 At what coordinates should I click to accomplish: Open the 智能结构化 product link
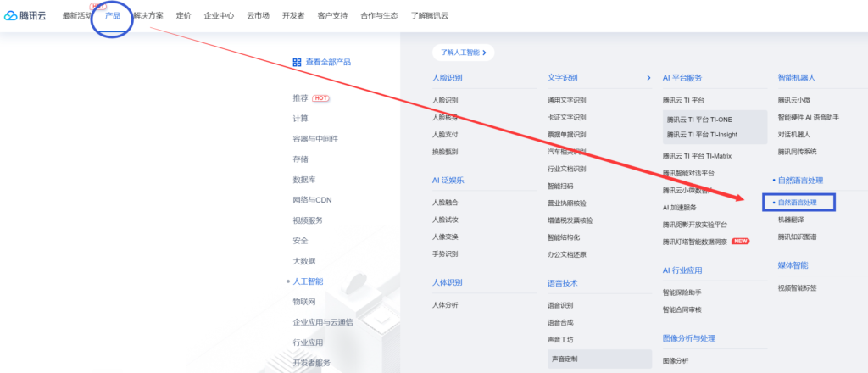pos(564,237)
